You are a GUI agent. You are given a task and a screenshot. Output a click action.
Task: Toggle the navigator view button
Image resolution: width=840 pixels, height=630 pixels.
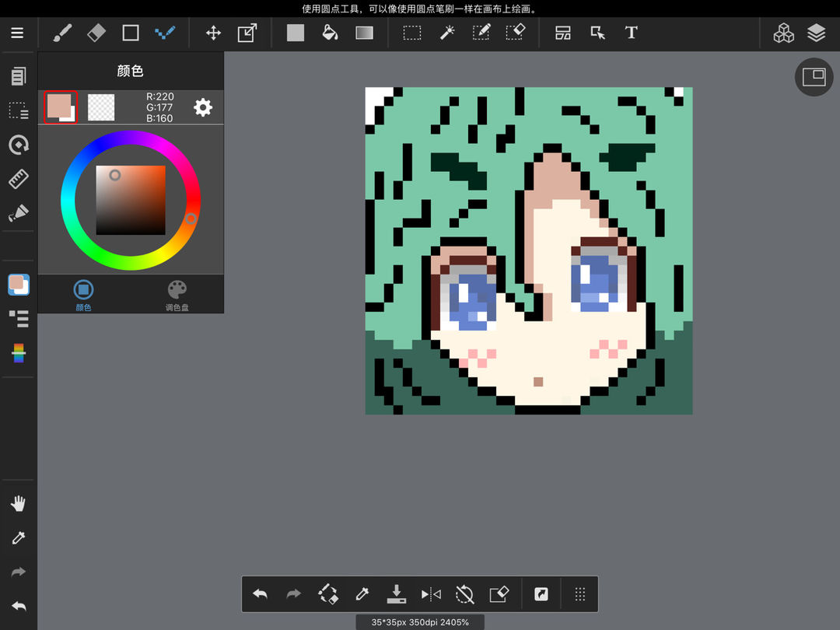coord(814,77)
